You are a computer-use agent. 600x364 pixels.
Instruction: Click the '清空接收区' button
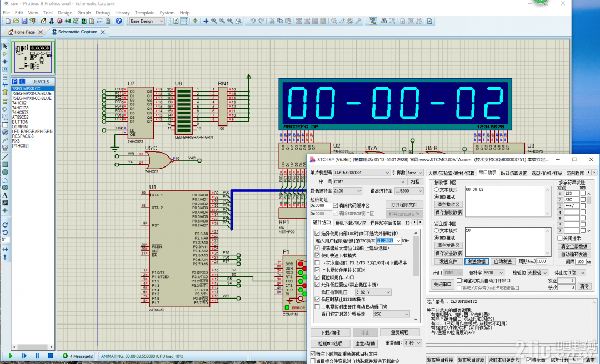click(x=448, y=205)
